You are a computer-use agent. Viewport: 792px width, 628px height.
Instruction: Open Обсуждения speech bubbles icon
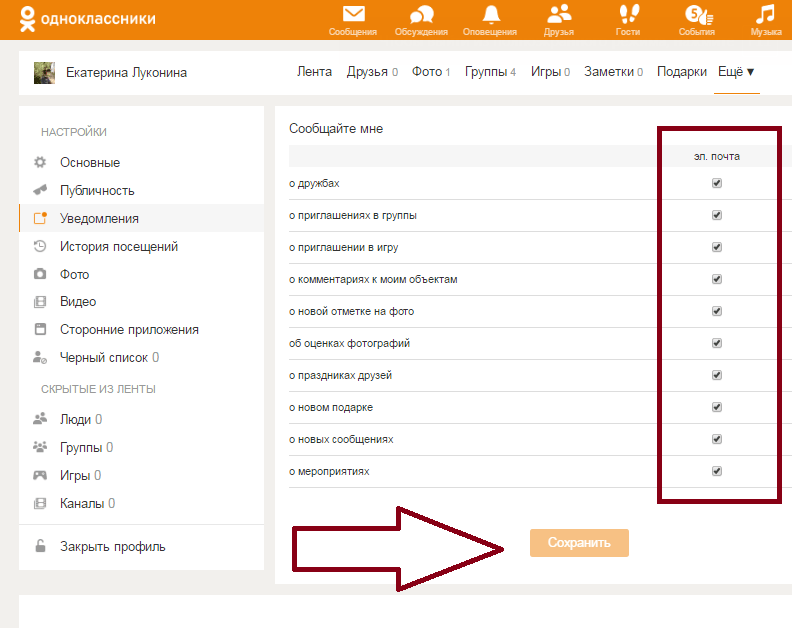[422, 14]
